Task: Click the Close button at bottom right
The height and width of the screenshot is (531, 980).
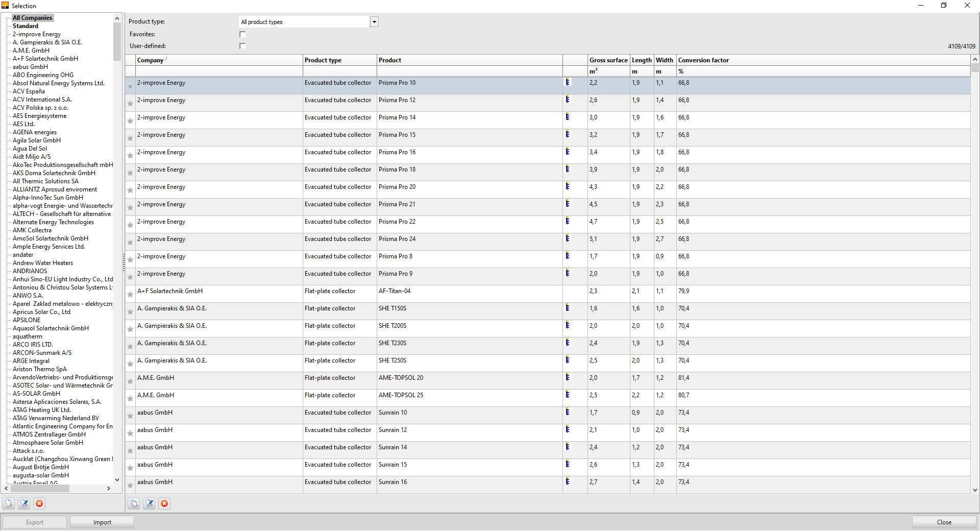Action: coord(944,522)
